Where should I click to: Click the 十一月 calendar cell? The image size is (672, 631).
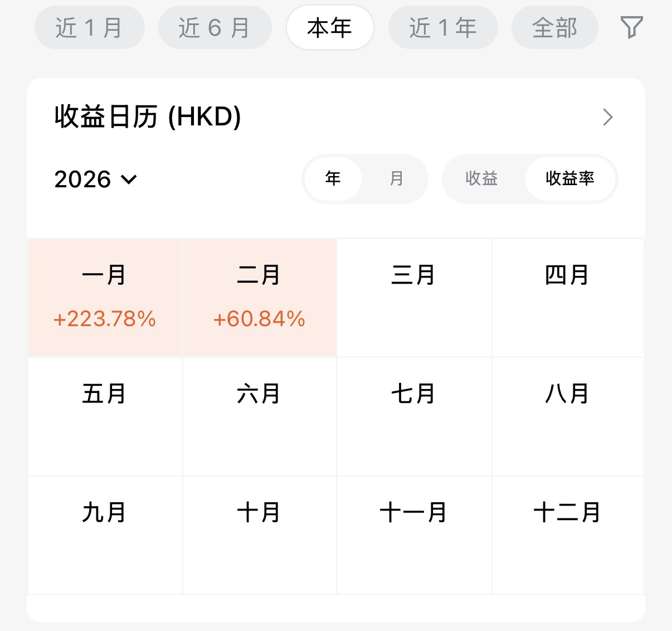tap(413, 535)
